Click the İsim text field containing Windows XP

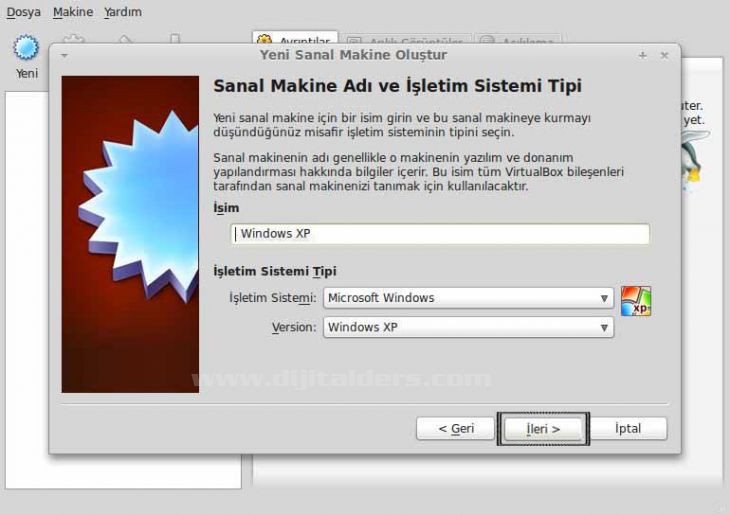click(x=439, y=234)
